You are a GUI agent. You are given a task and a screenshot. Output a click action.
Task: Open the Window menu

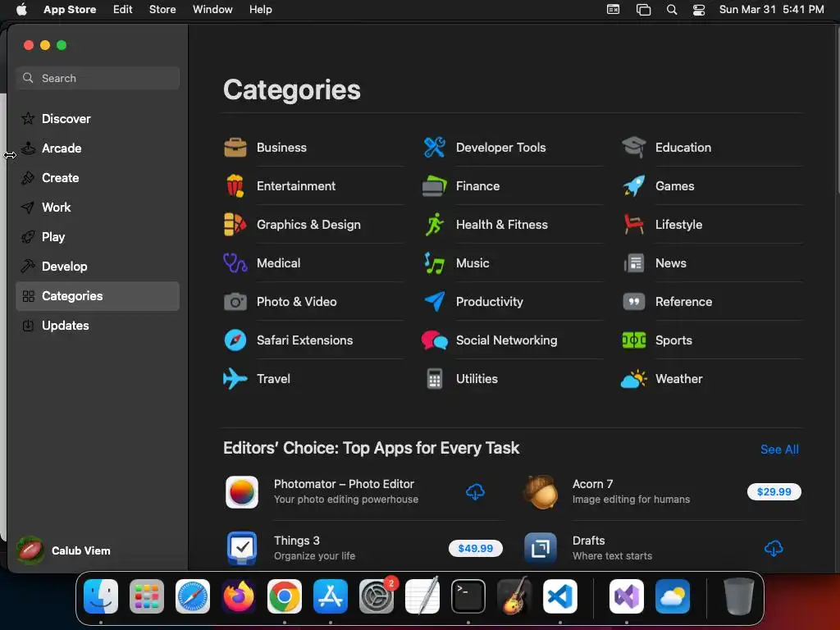(212, 10)
